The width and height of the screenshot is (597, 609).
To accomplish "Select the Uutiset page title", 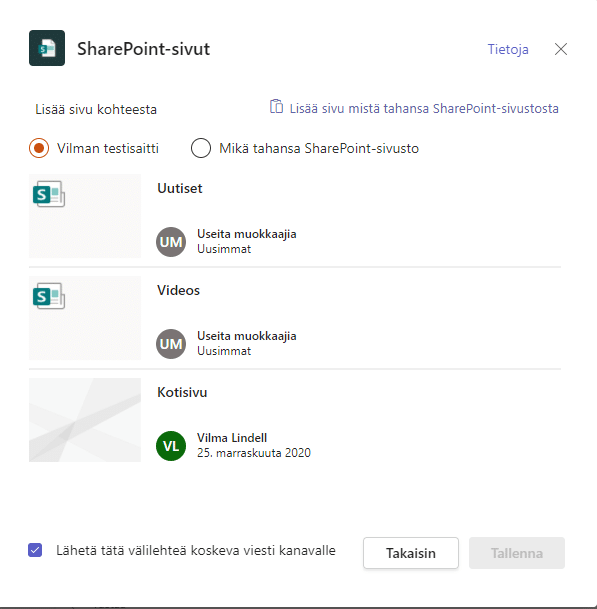I will (x=180, y=188).
